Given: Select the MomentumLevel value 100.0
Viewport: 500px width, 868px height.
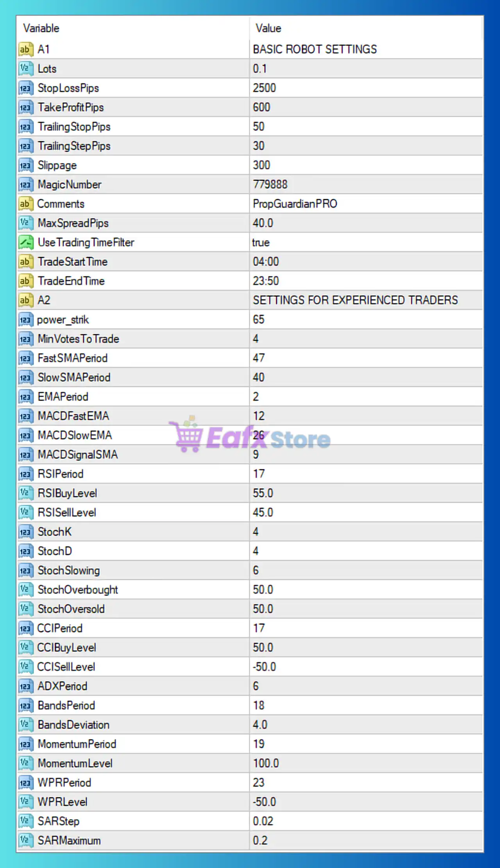Looking at the screenshot, I should [266, 763].
